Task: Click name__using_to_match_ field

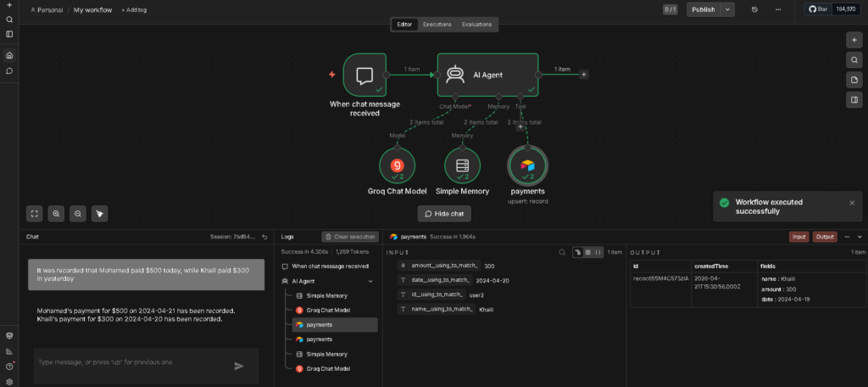Action: (x=437, y=310)
